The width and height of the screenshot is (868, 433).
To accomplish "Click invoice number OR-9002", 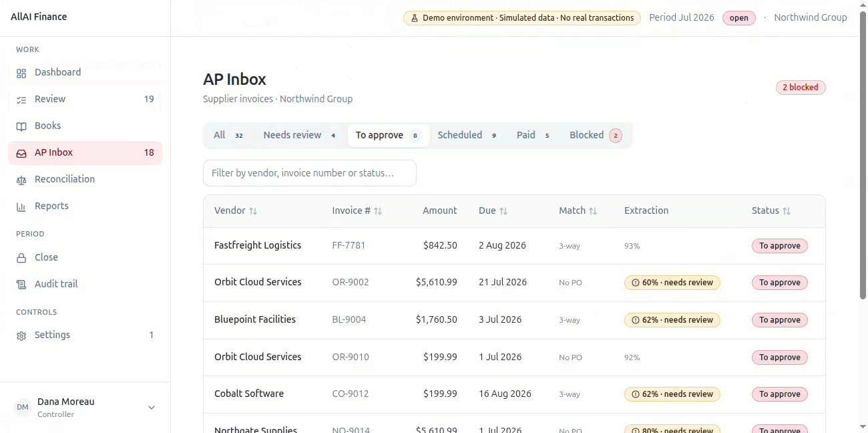I will pos(351,283).
